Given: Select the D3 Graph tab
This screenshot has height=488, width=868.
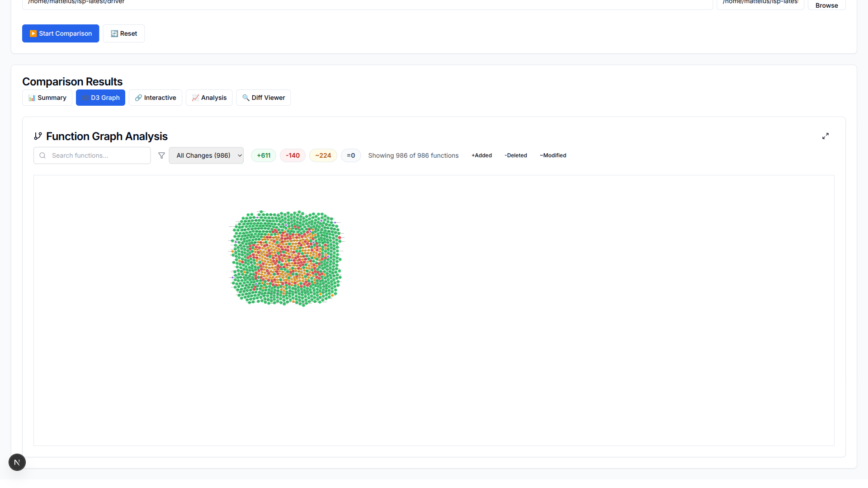Looking at the screenshot, I should [100, 98].
